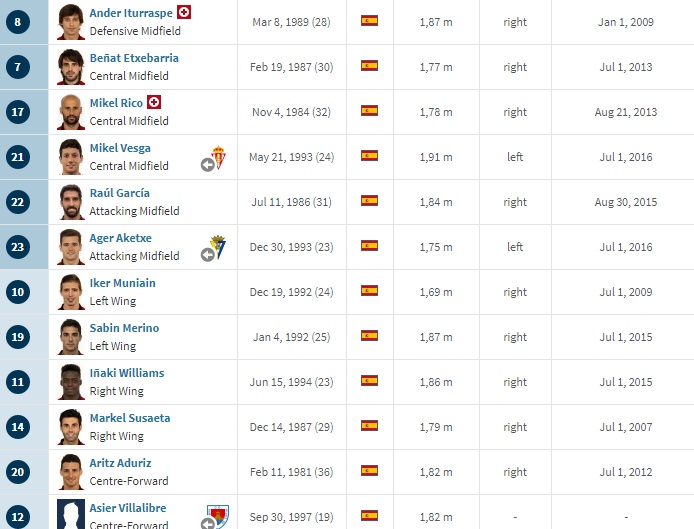Click Aritz Aduriz portrait thumbnail
The image size is (694, 529).
click(71, 472)
